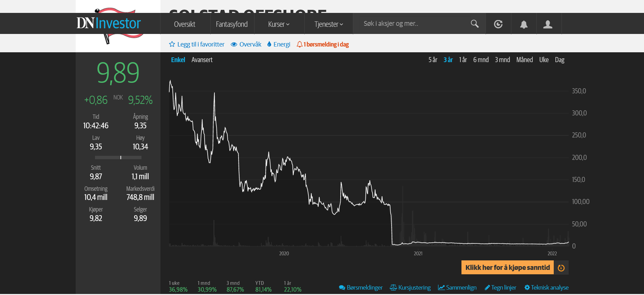Click the 9,89 last price value
This screenshot has width=644, height=295.
pos(118,73)
